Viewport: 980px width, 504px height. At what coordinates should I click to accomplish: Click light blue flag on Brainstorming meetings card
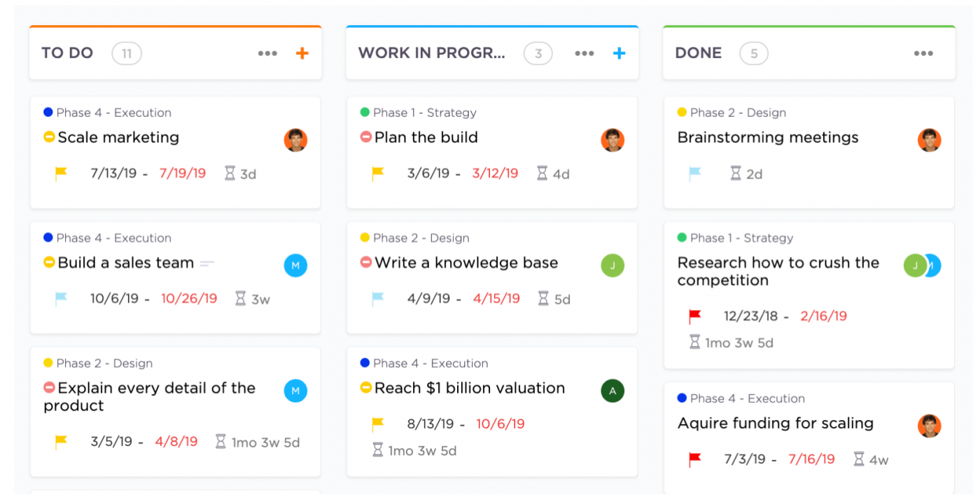point(694,174)
